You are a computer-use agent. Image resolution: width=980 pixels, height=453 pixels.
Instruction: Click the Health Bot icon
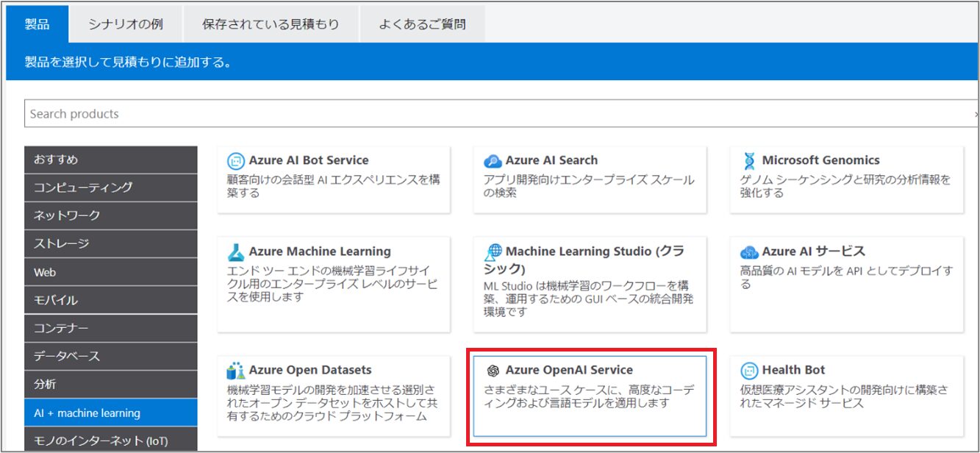tap(749, 371)
